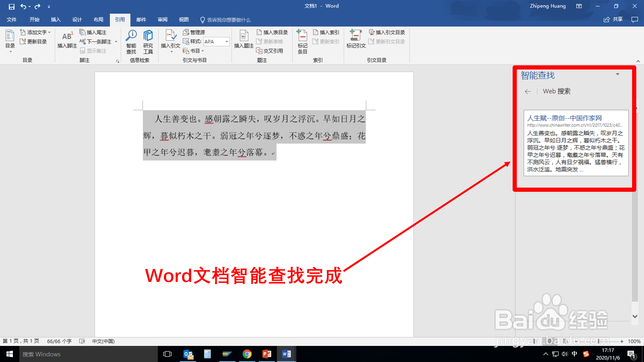Open the 人生赋 search result link
The image size is (644, 362).
[564, 118]
